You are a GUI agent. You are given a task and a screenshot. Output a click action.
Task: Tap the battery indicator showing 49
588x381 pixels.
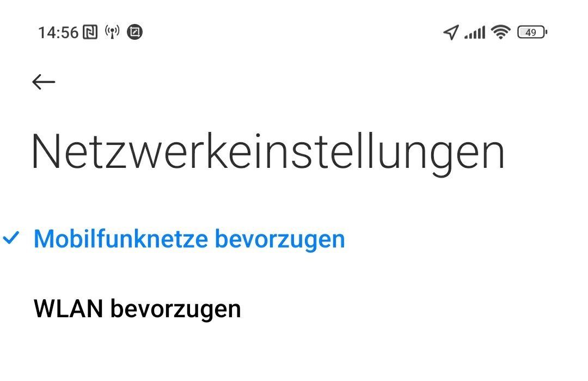(532, 32)
